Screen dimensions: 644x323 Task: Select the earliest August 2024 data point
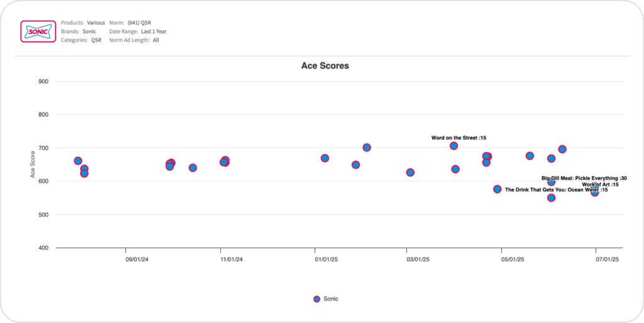78,161
